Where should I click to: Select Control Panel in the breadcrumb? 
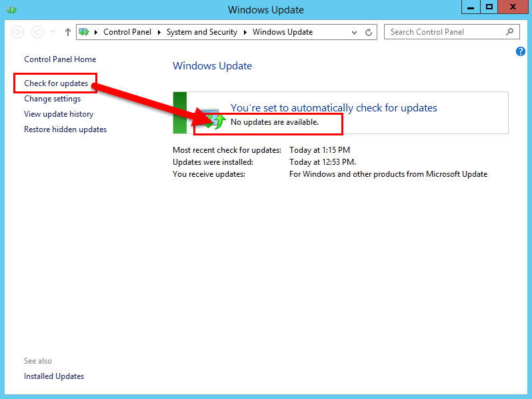[127, 32]
